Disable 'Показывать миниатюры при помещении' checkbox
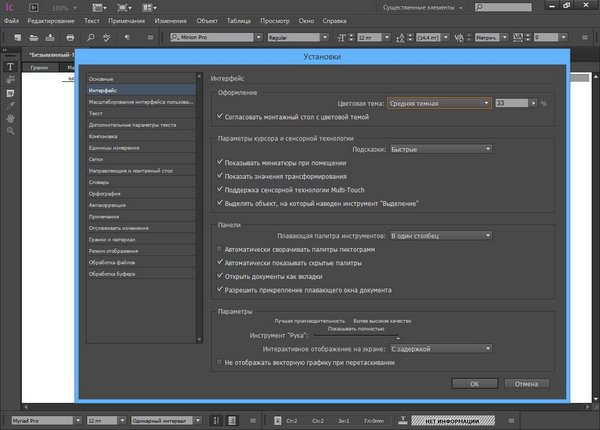Screen dimensions: 600x430 coord(221,160)
